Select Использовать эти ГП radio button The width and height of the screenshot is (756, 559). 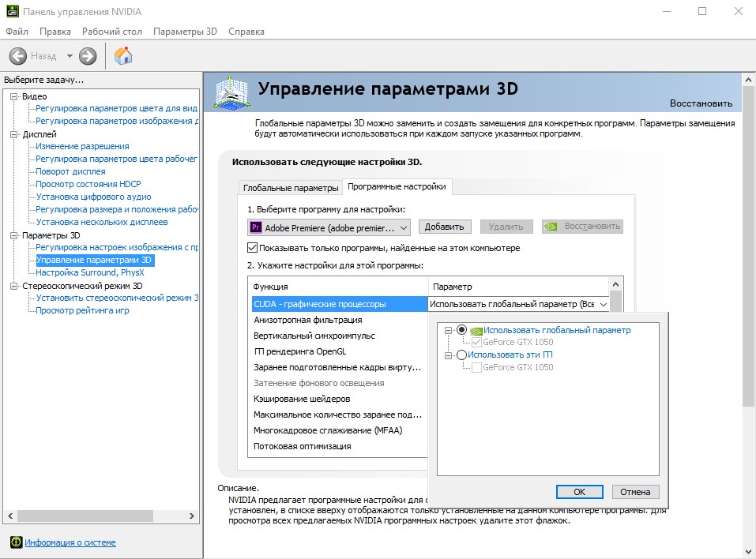461,355
